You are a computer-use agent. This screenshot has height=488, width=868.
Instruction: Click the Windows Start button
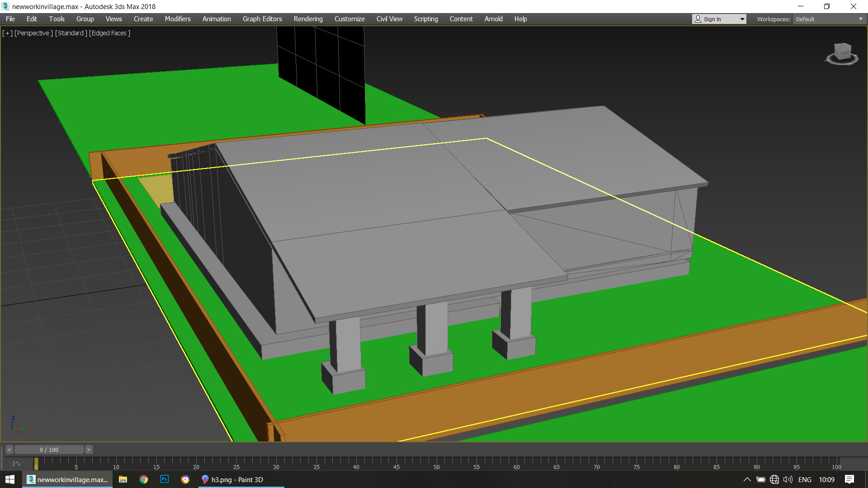pyautogui.click(x=10, y=479)
